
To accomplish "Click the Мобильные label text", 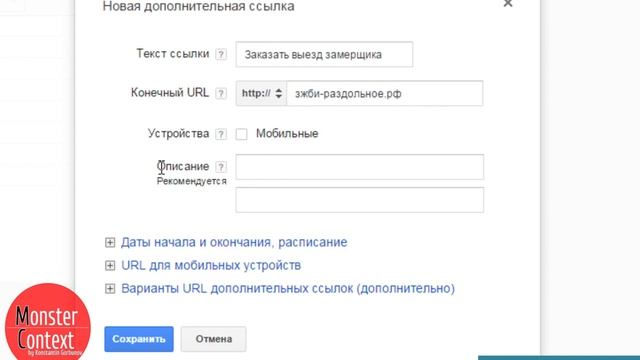I will (x=287, y=133).
